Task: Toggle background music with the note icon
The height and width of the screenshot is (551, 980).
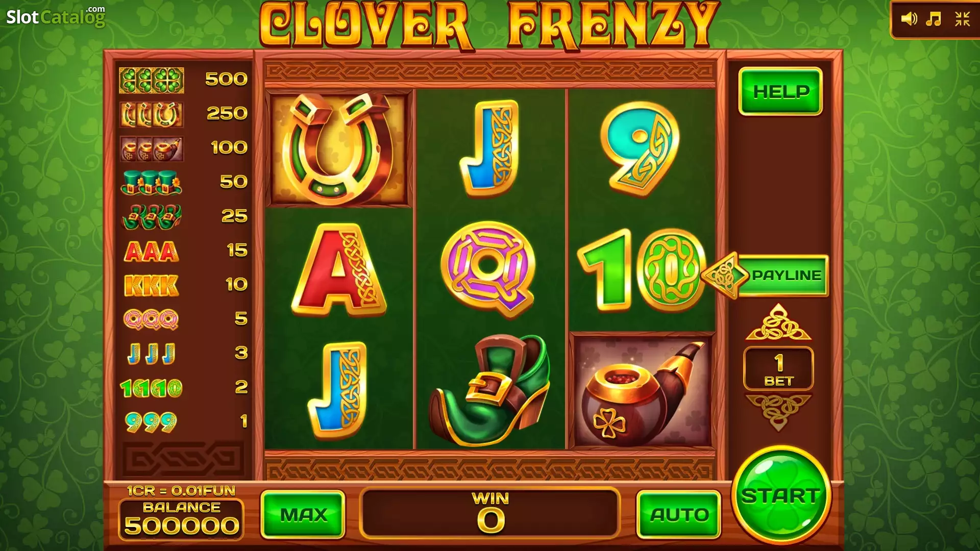Action: 934,19
